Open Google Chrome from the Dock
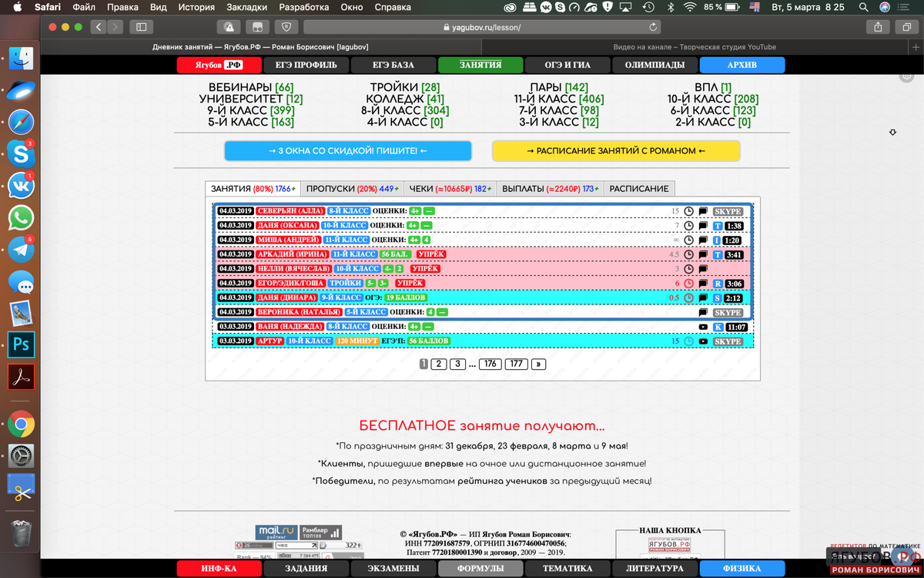Image resolution: width=924 pixels, height=578 pixels. pyautogui.click(x=21, y=424)
